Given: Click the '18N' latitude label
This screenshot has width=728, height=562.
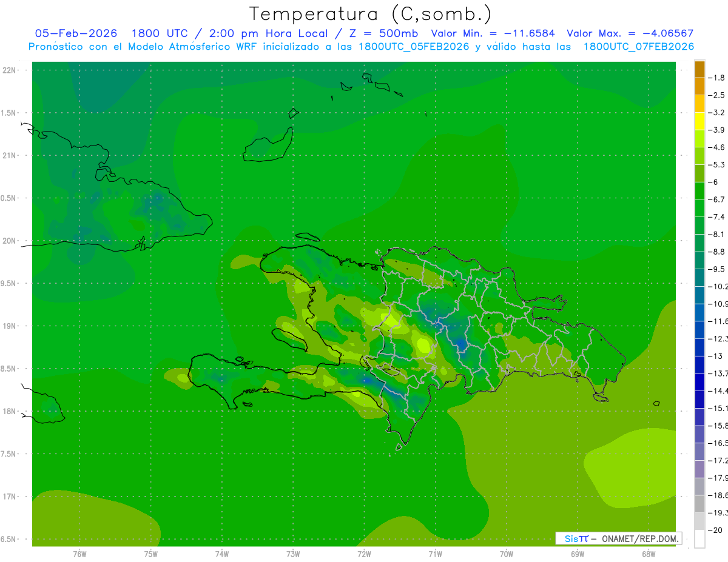Looking at the screenshot, I should (x=10, y=411).
